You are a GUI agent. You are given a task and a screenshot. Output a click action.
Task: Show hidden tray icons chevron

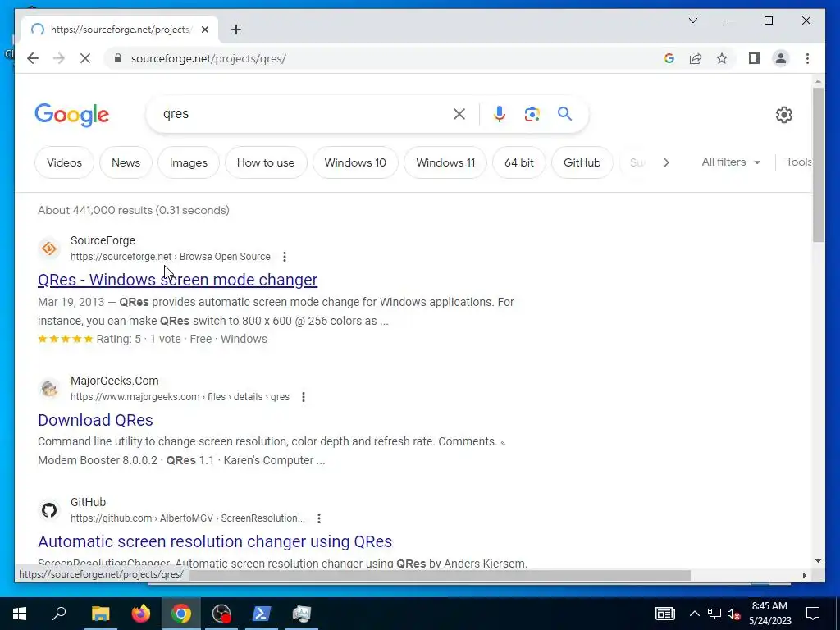694,614
